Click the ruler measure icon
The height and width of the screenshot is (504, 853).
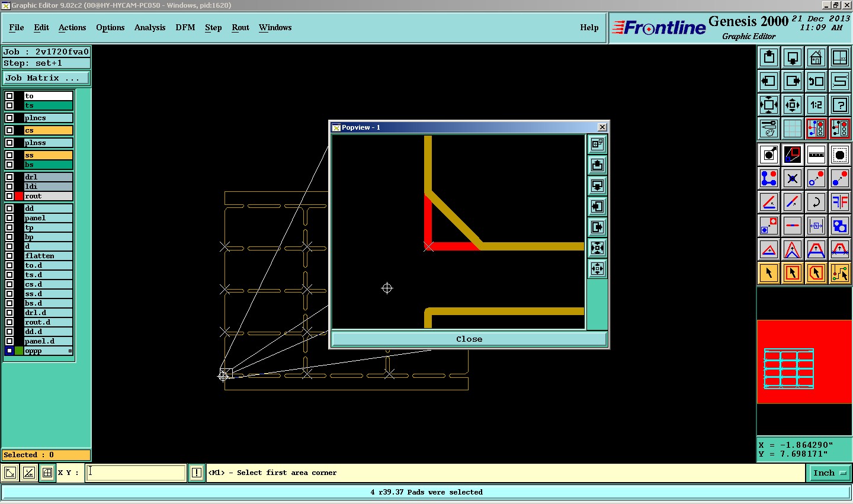816,155
